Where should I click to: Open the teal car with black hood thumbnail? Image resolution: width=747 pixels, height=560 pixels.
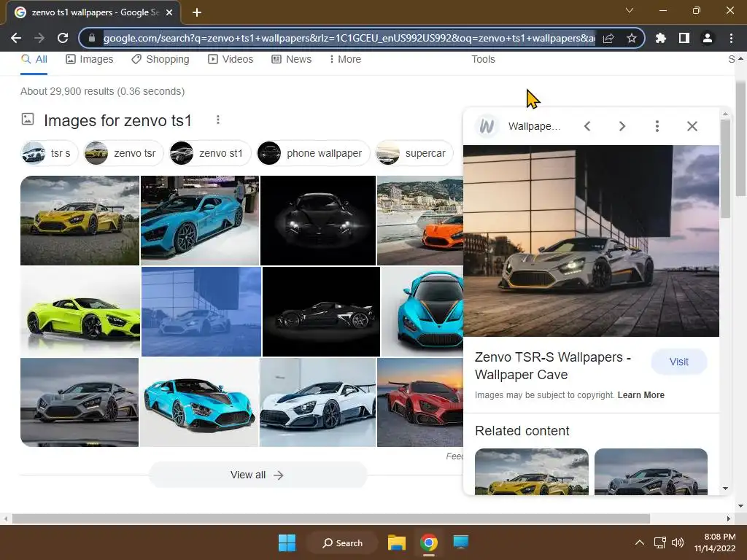point(422,311)
